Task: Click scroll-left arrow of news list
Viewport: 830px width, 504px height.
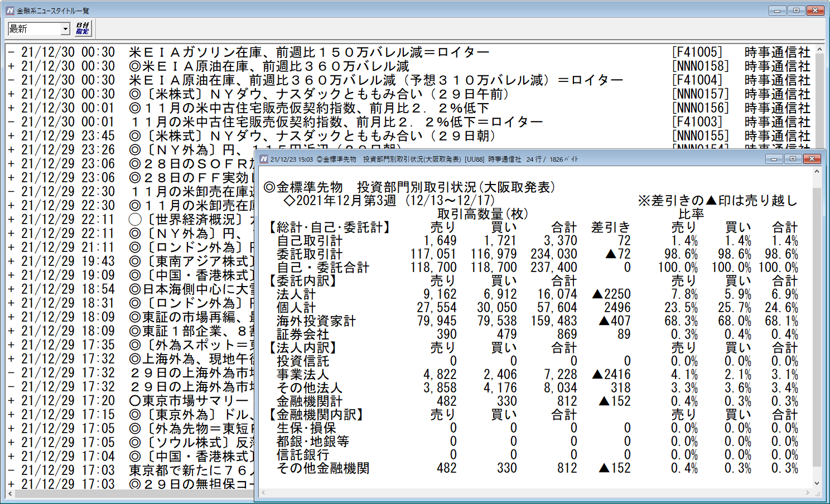Action: point(11,494)
